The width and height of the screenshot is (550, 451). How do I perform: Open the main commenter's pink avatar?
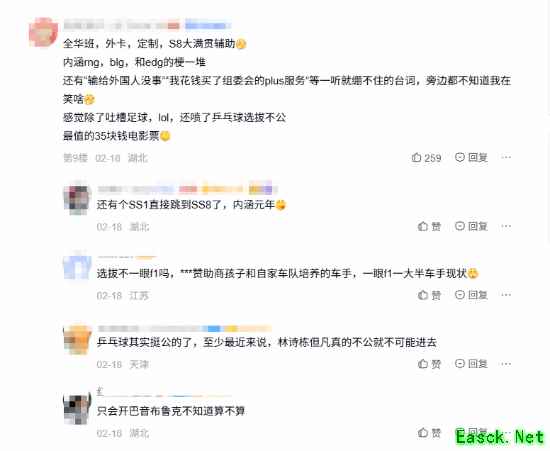coord(43,32)
